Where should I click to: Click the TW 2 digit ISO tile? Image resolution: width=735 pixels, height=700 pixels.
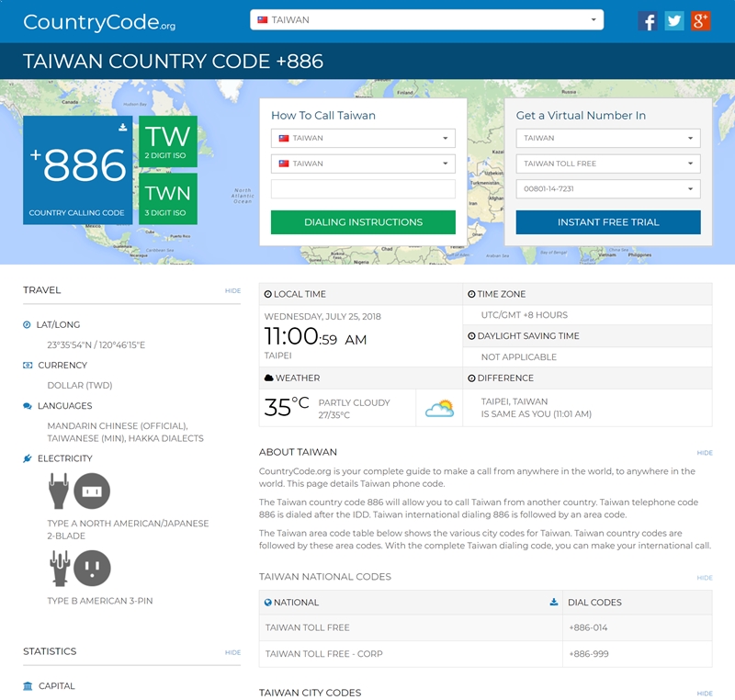(168, 141)
